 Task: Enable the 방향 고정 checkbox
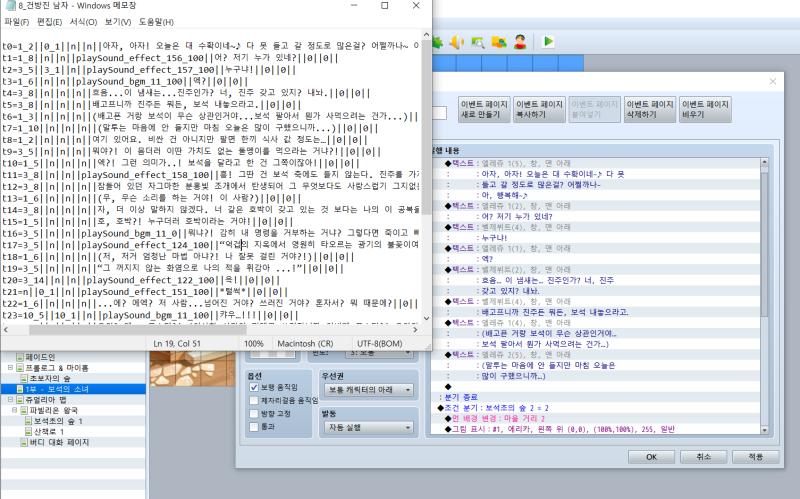tap(254, 413)
